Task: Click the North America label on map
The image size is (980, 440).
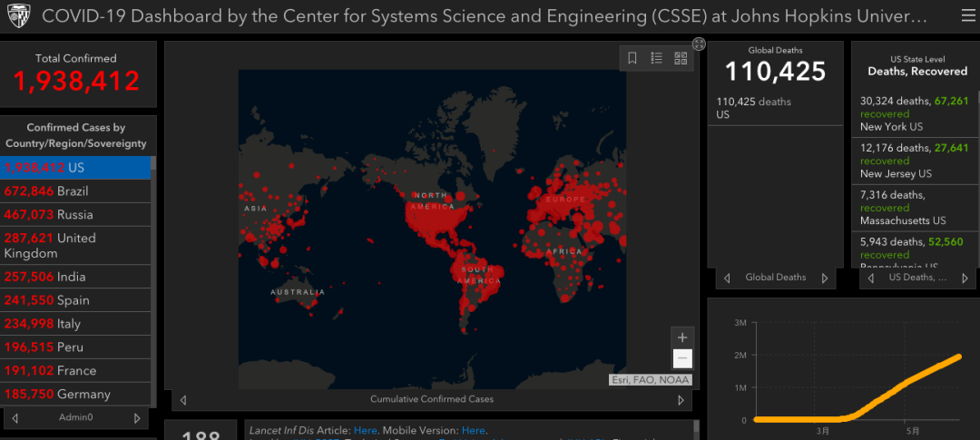Action: click(434, 200)
